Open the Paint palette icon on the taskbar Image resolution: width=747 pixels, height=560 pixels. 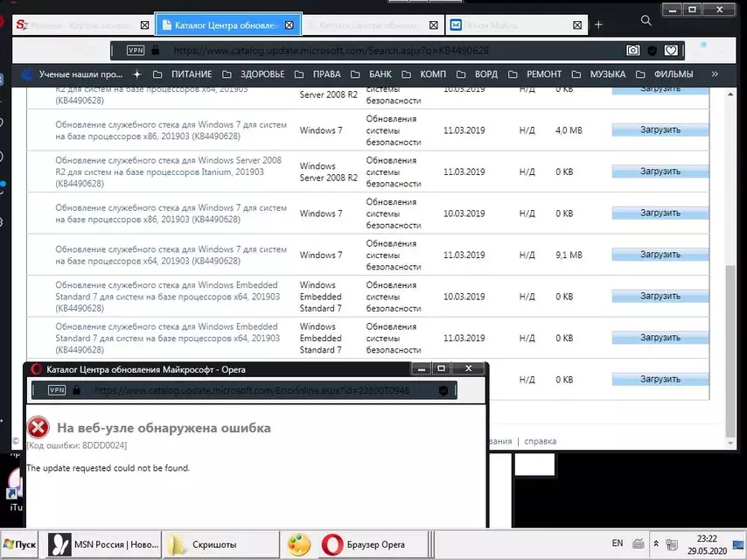coord(298,544)
